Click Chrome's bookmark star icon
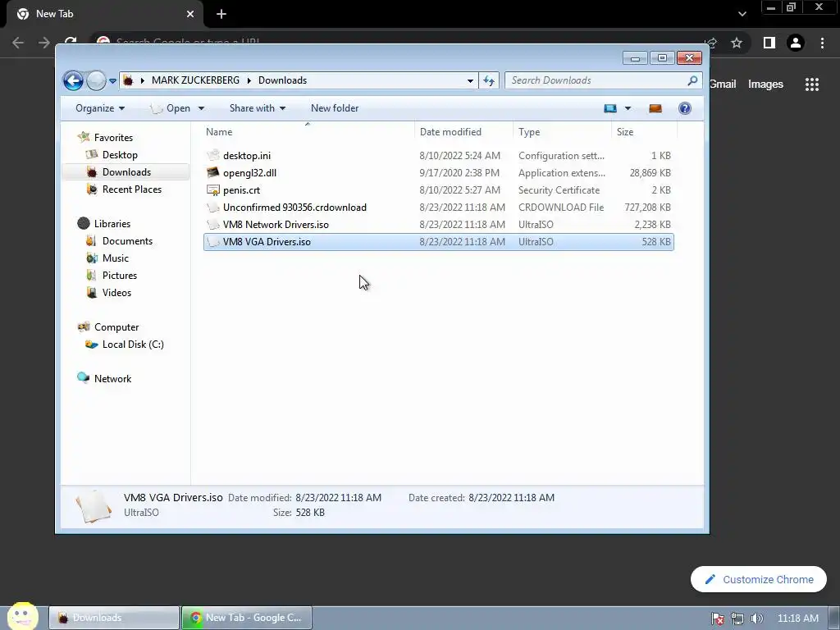 (x=737, y=43)
